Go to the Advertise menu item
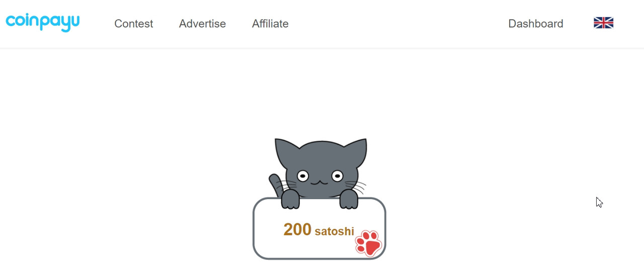Viewport: 644px width, 264px height. click(x=202, y=24)
